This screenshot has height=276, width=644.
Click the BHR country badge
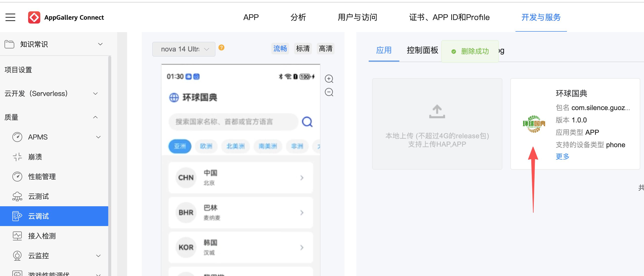coord(186,212)
